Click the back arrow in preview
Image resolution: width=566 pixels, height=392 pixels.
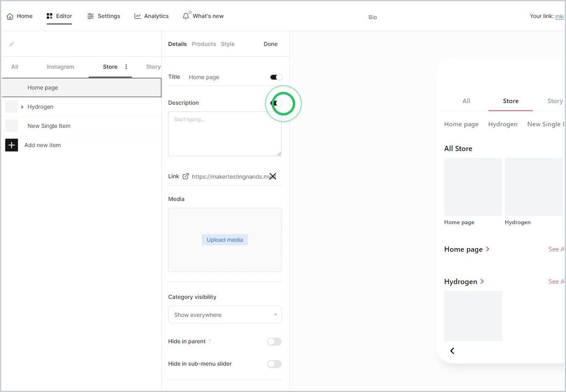coord(452,351)
